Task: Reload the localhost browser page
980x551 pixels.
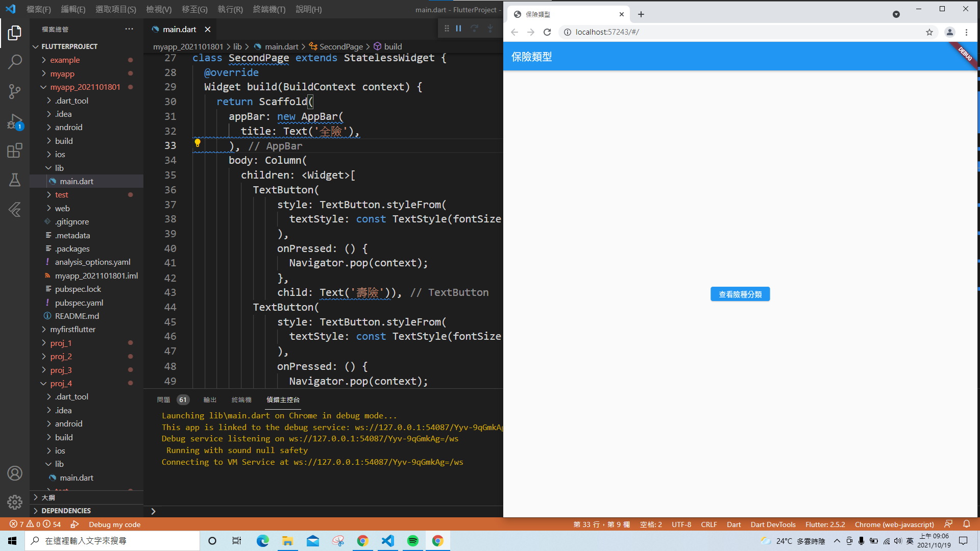Action: coord(547,32)
